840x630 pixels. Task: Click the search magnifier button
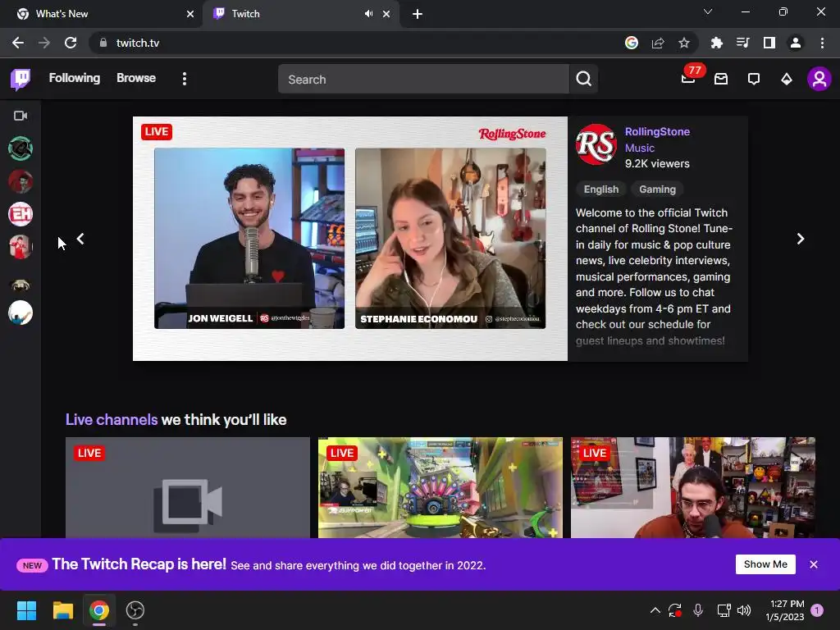tap(584, 80)
